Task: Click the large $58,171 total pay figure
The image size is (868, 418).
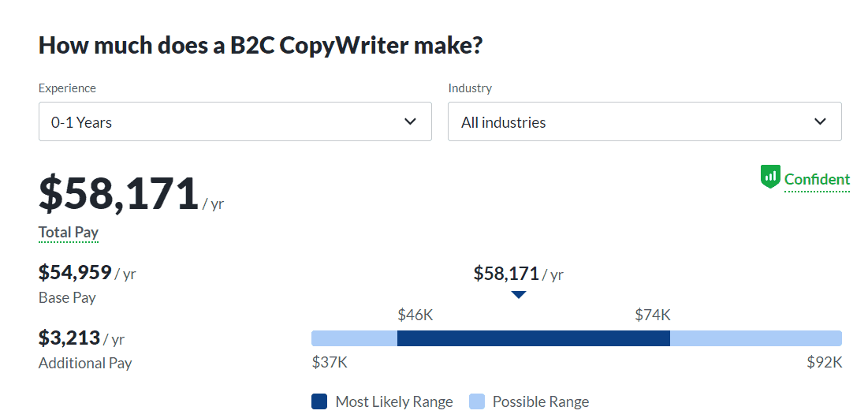Action: point(118,194)
